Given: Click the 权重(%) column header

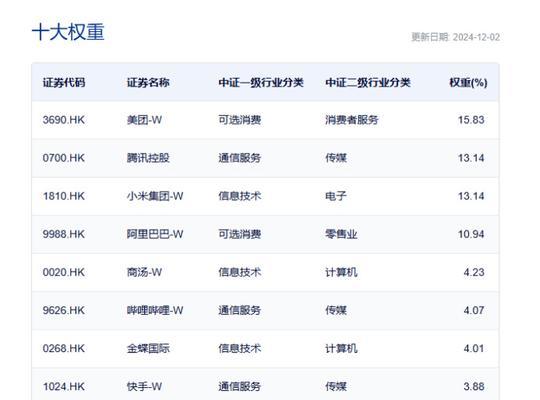Looking at the screenshot, I should (468, 83).
